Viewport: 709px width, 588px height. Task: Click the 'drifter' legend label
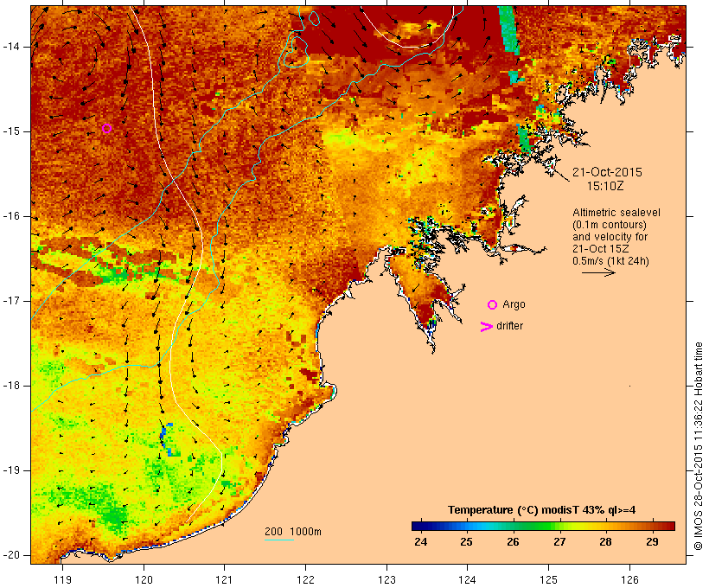tap(509, 326)
